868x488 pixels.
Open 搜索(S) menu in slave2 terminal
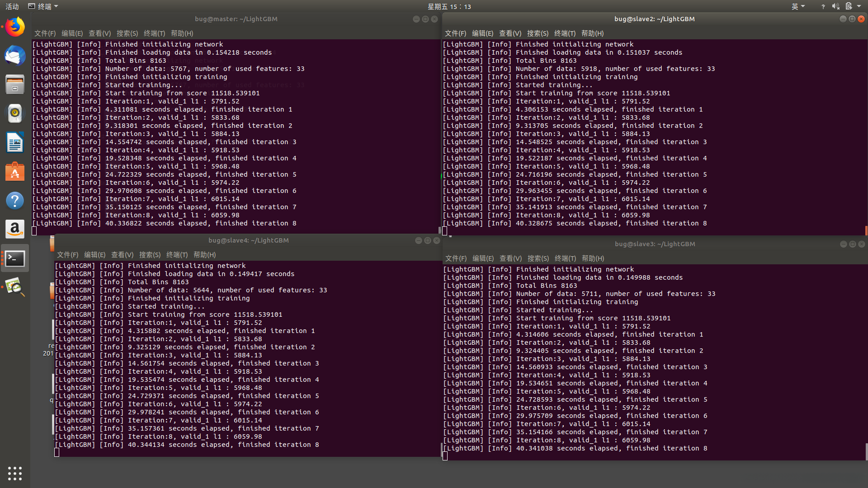click(538, 33)
